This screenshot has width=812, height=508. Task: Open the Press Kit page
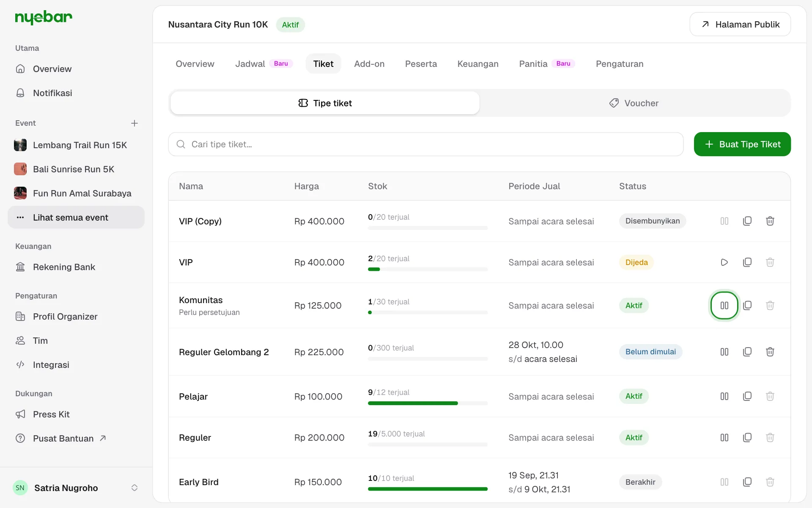76,414
